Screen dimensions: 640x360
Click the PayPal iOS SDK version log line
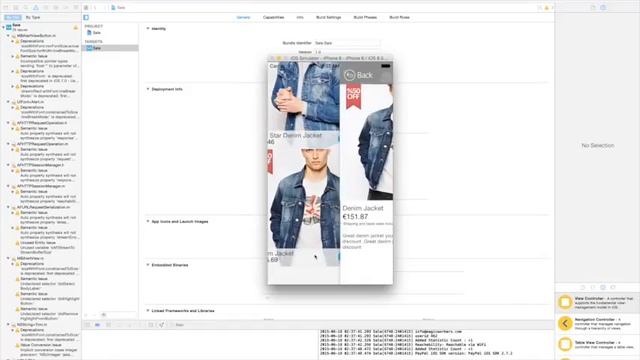click(416, 353)
